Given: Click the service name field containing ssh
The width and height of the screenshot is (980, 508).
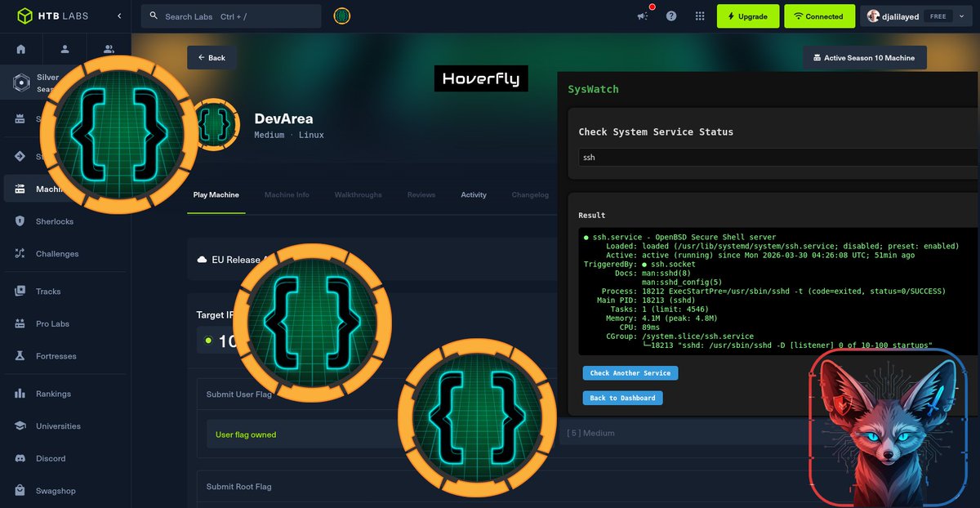Looking at the screenshot, I should click(777, 157).
